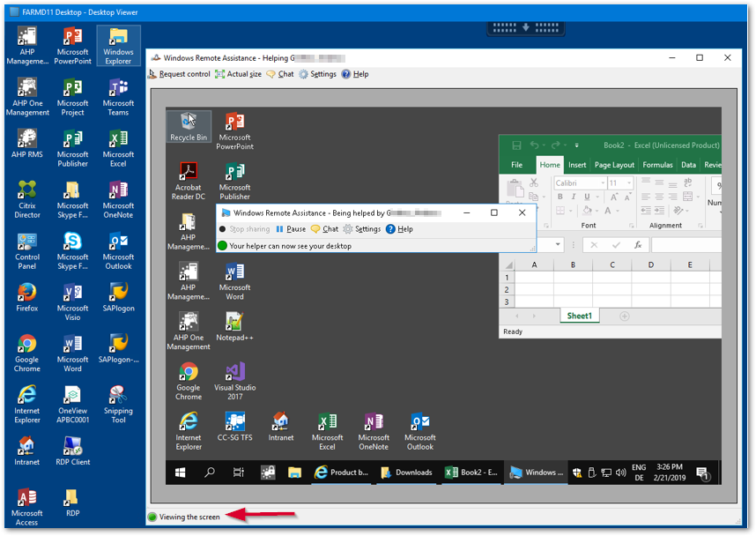This screenshot has height=536, width=756.
Task: Select Windows Explorer desktop icon
Action: [118, 46]
